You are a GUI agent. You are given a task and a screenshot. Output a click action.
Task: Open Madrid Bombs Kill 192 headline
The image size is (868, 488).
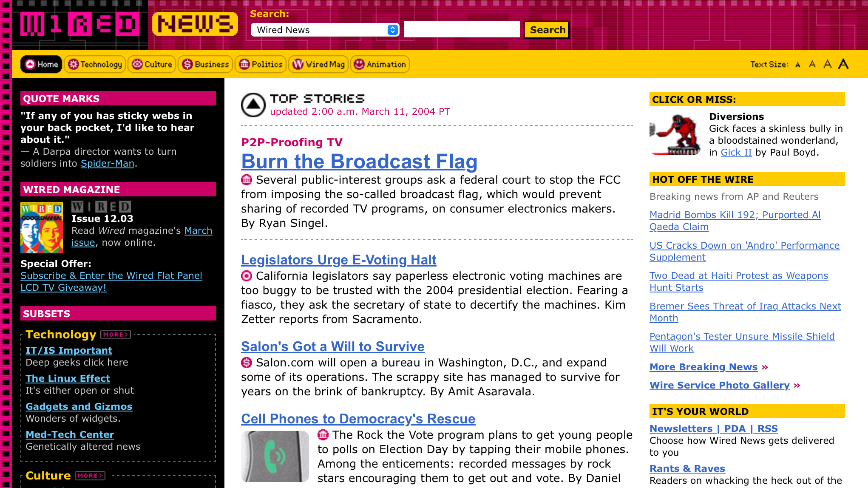click(735, 221)
